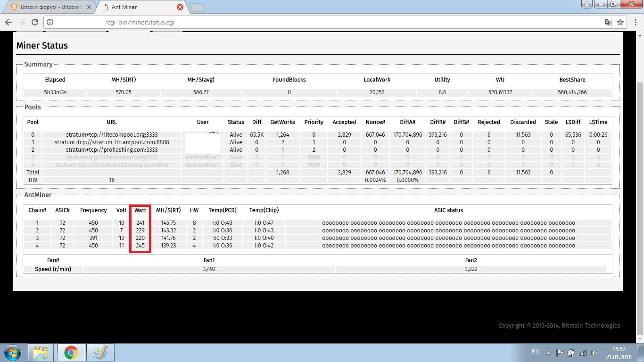
Task: Select the MH/S(avg) value 566.77
Action: pyautogui.click(x=201, y=92)
